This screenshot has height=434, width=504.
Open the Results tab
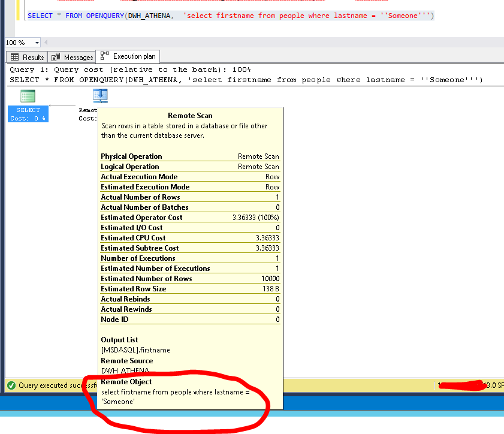pyautogui.click(x=27, y=57)
